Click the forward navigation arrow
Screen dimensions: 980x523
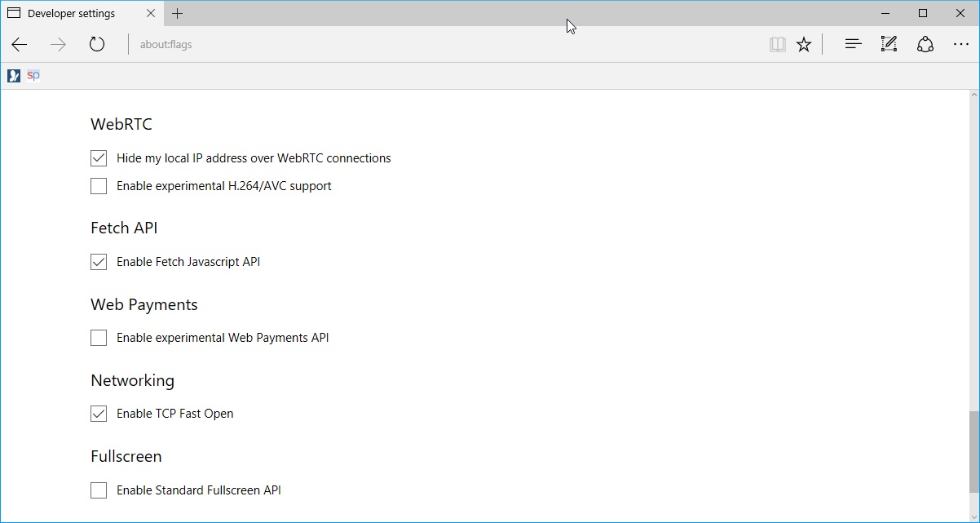(58, 45)
